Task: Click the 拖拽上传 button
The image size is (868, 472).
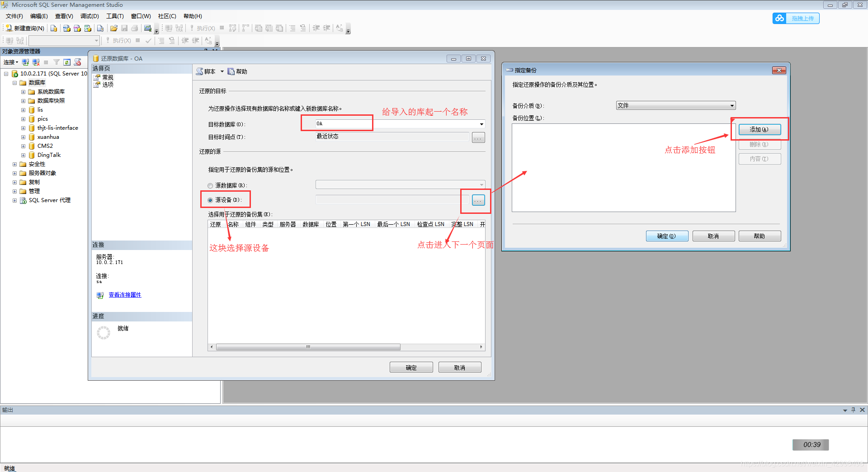Action: (x=796, y=18)
